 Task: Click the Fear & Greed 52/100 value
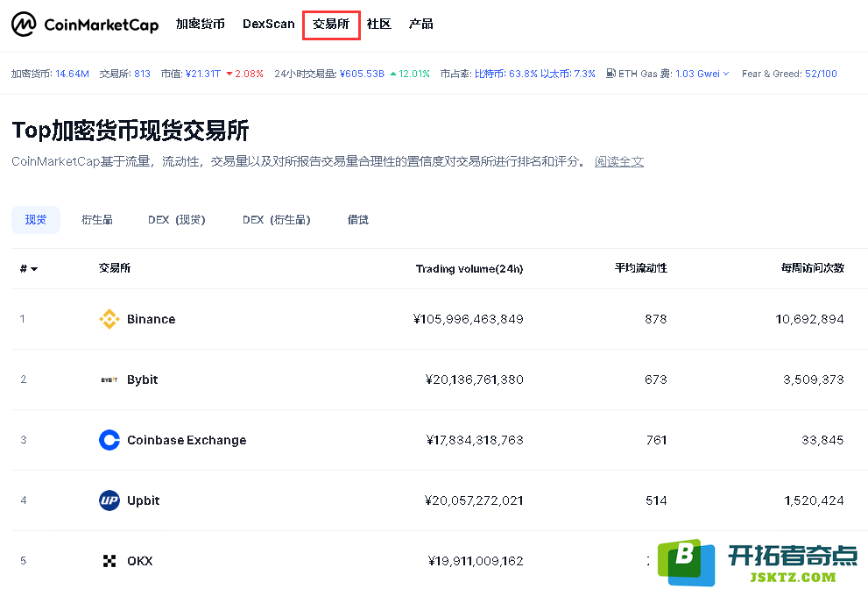[821, 74]
